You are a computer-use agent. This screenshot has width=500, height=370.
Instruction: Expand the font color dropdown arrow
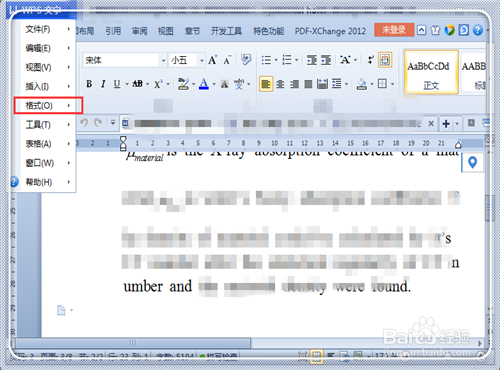point(214,84)
